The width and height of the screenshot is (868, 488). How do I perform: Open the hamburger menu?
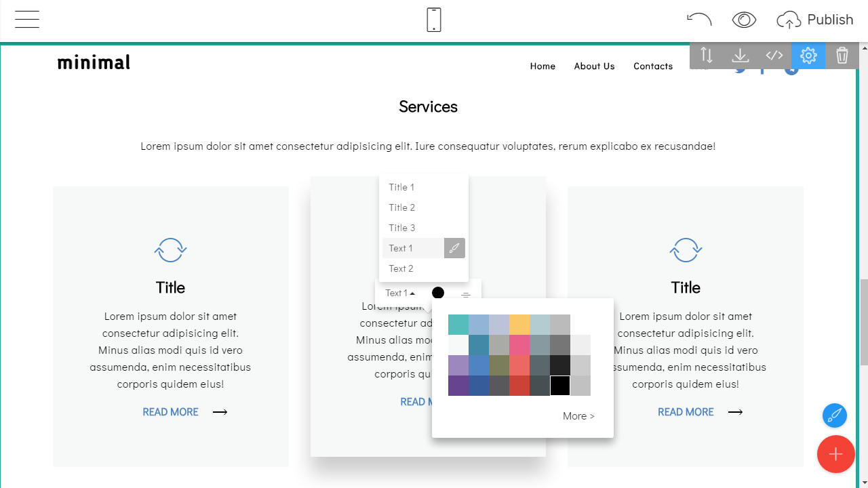pyautogui.click(x=27, y=20)
